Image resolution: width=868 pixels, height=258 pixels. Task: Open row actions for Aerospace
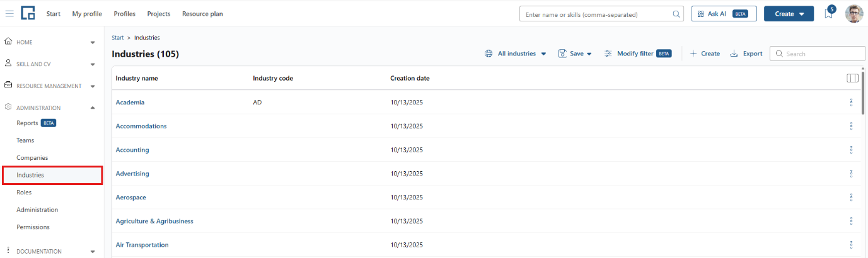[x=851, y=198]
